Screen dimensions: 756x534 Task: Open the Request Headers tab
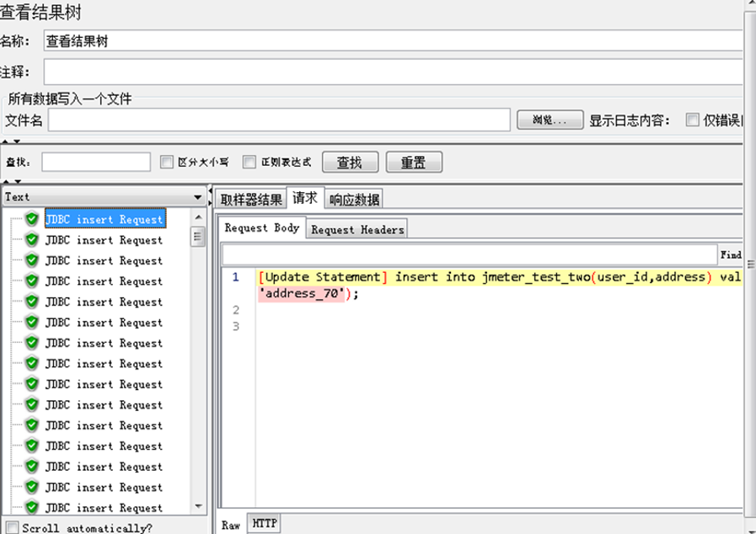tap(357, 229)
